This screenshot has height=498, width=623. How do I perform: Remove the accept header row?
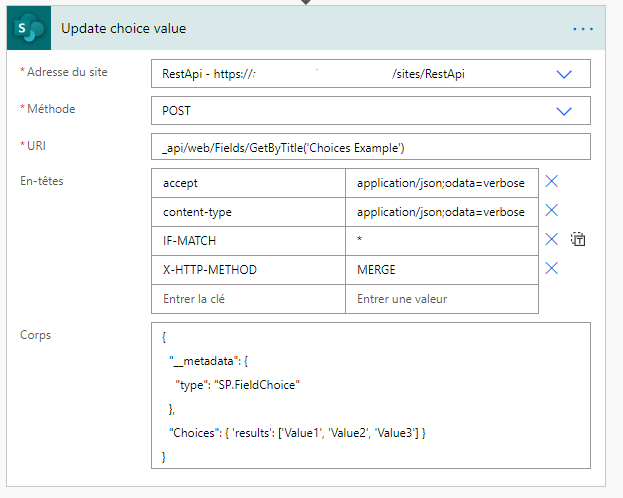point(551,181)
